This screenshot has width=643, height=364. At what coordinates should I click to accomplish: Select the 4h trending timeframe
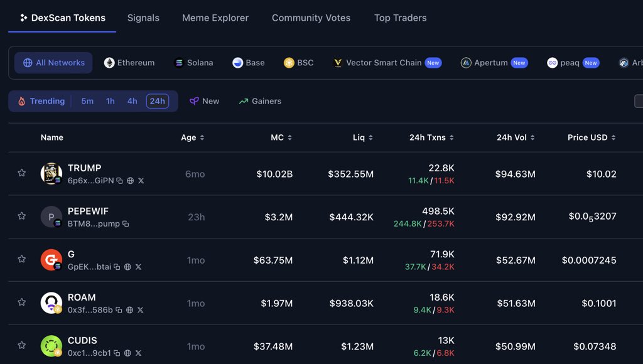click(x=132, y=101)
